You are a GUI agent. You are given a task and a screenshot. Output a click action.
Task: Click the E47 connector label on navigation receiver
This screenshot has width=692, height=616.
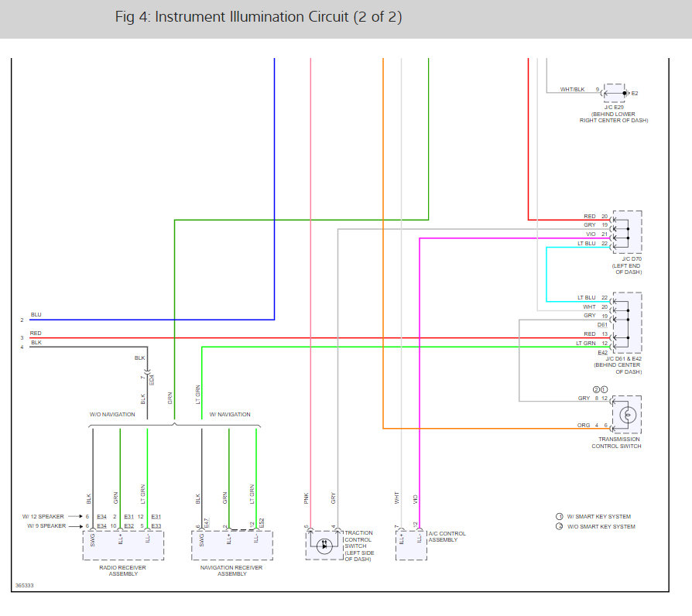point(207,523)
